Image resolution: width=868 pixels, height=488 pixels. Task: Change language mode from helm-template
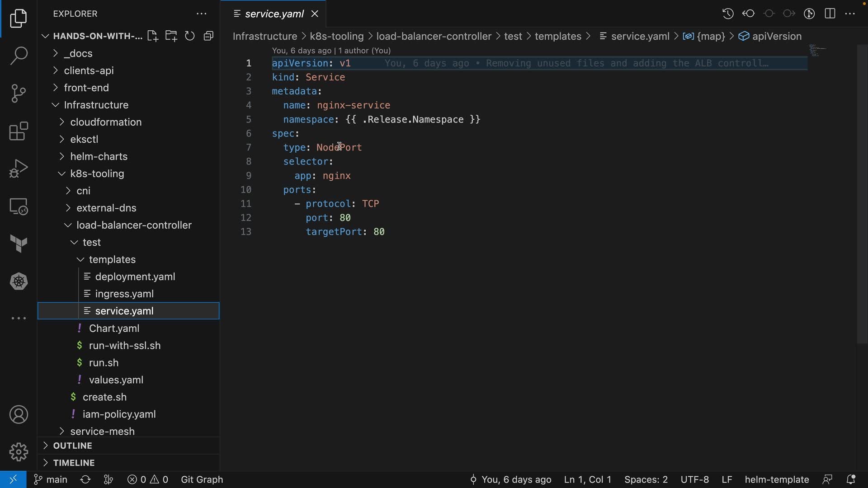tap(777, 479)
